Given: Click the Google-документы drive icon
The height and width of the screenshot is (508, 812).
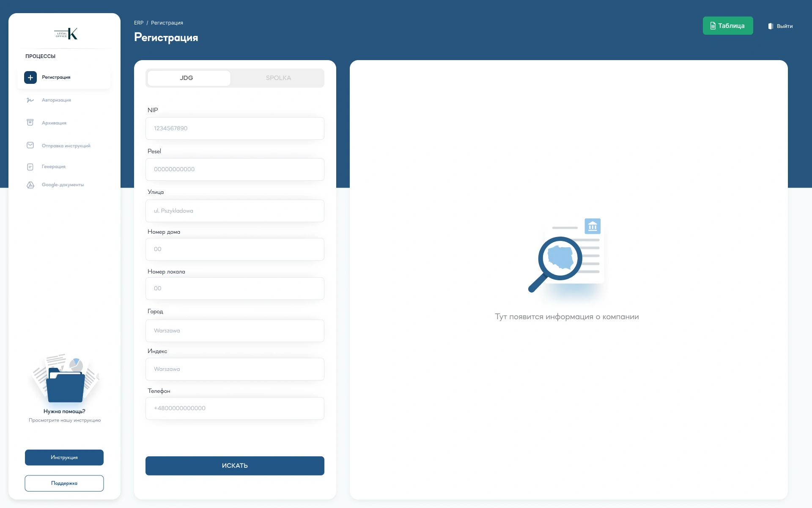Looking at the screenshot, I should coord(30,185).
